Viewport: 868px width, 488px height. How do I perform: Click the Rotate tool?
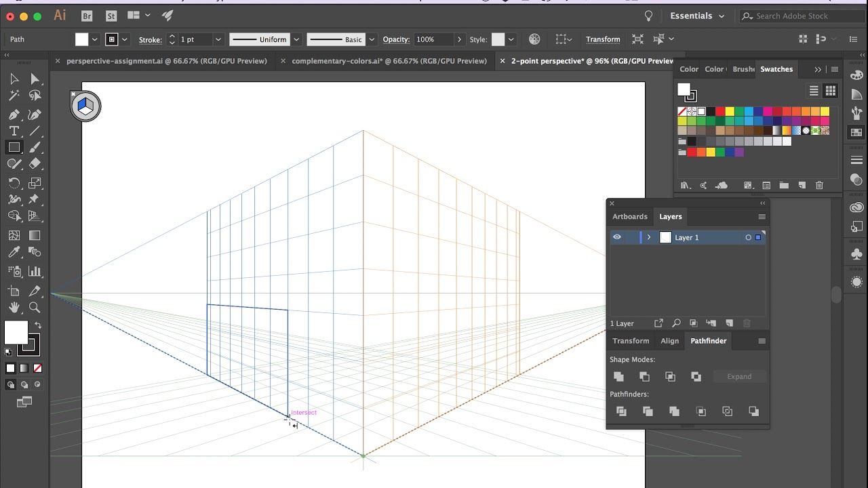[x=14, y=183]
